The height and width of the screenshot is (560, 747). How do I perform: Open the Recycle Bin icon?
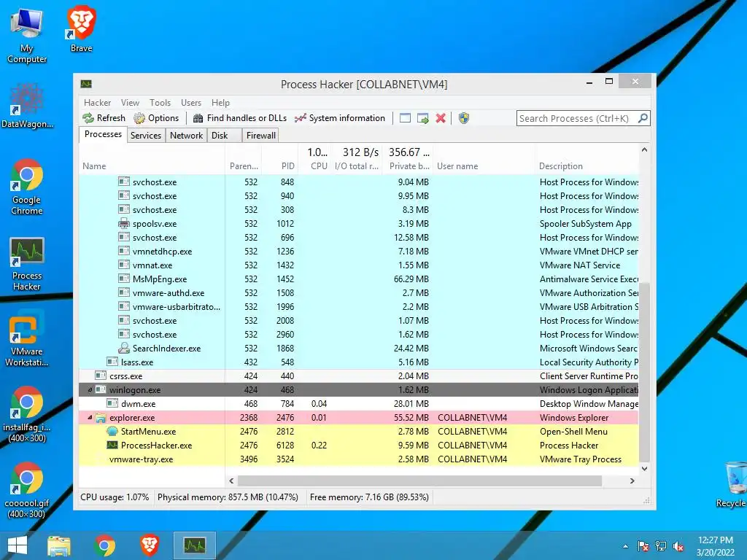(x=734, y=484)
